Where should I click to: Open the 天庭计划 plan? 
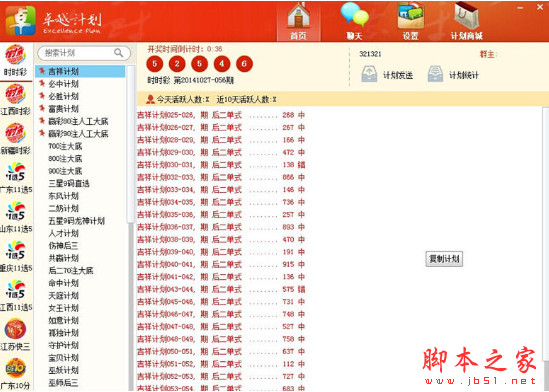[63, 295]
